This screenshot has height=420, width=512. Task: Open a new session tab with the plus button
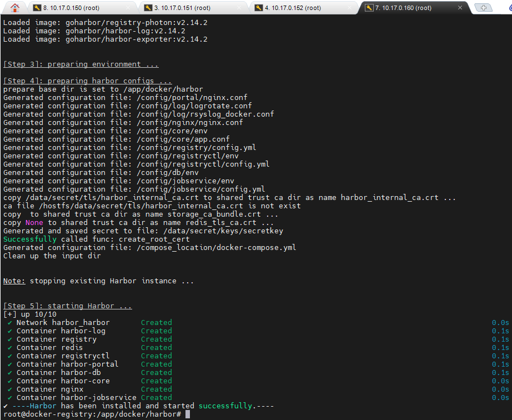483,8
